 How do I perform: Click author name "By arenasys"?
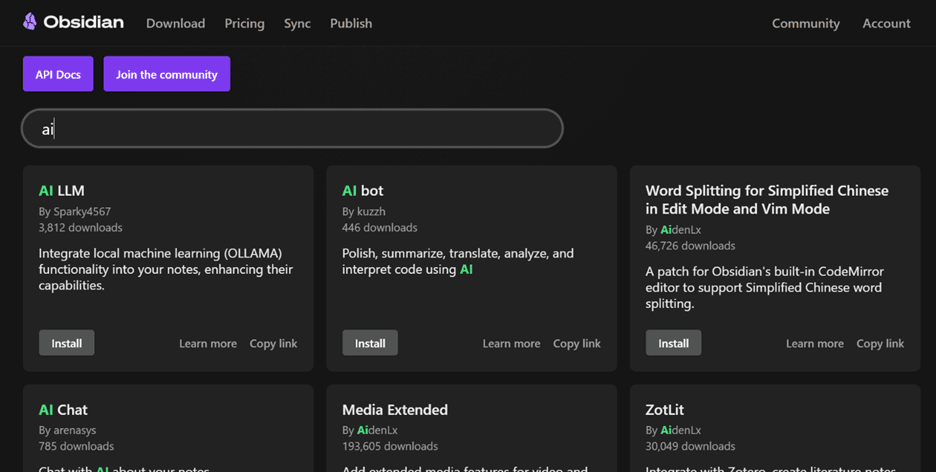[x=67, y=430]
